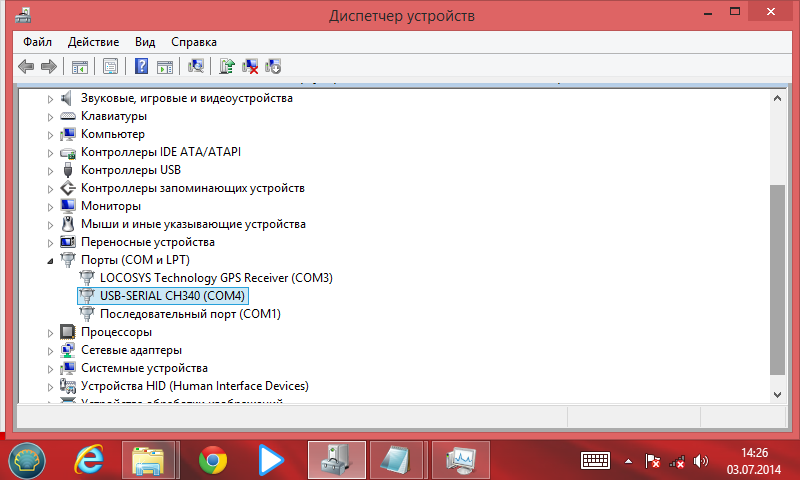Click the volume speaker tray icon
800x480 pixels.
(x=701, y=462)
